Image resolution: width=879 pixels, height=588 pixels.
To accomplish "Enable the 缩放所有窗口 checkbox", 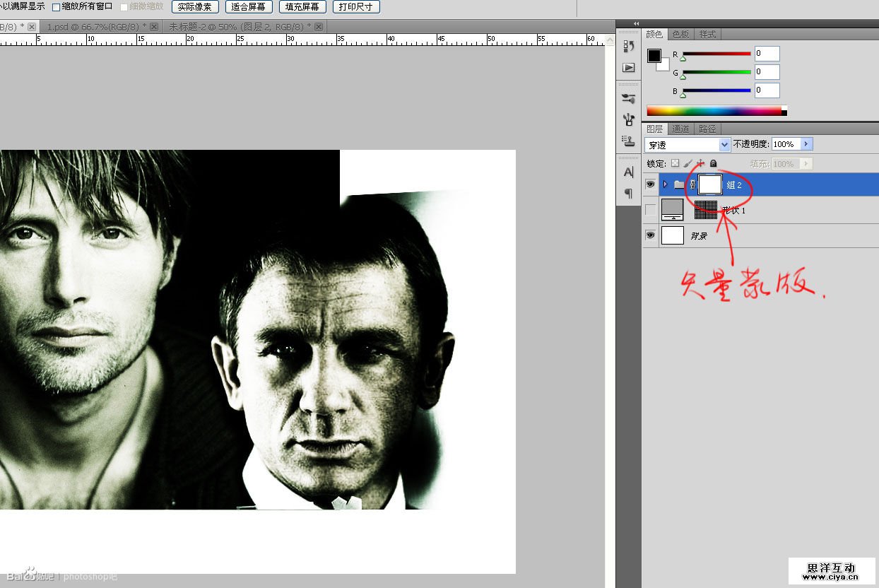I will [x=57, y=7].
